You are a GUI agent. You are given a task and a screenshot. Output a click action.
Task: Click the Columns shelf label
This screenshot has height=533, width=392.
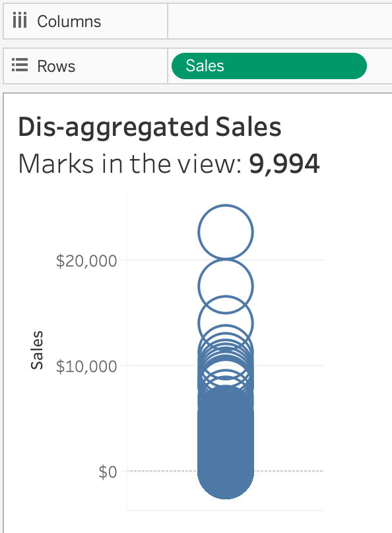point(69,21)
